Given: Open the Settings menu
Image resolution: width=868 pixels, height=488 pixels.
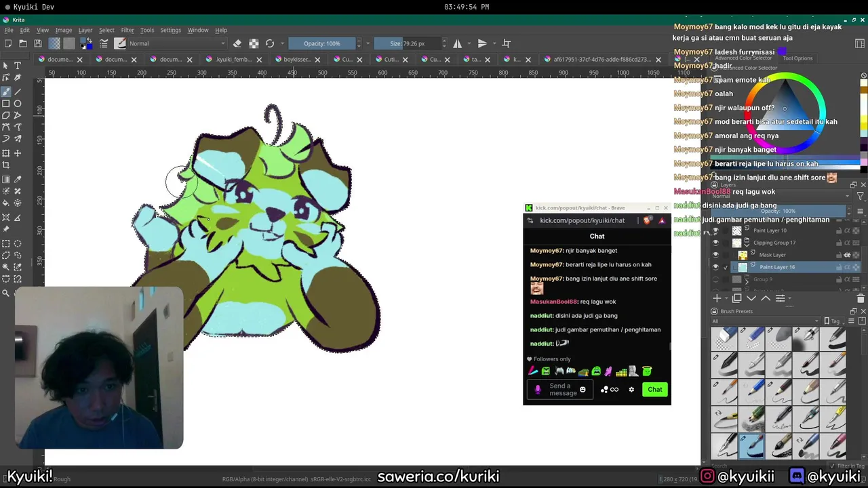Looking at the screenshot, I should click(170, 30).
